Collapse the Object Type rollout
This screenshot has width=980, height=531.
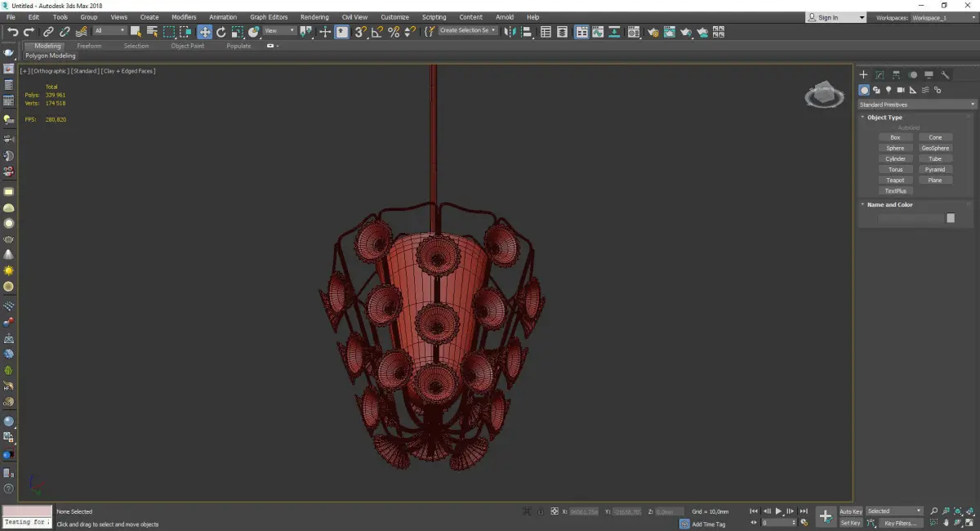(884, 118)
